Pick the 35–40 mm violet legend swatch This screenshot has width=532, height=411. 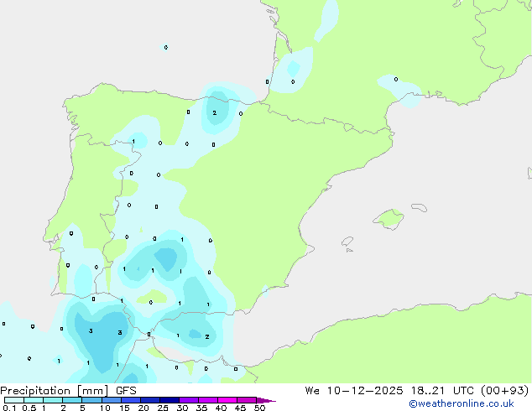point(208,400)
